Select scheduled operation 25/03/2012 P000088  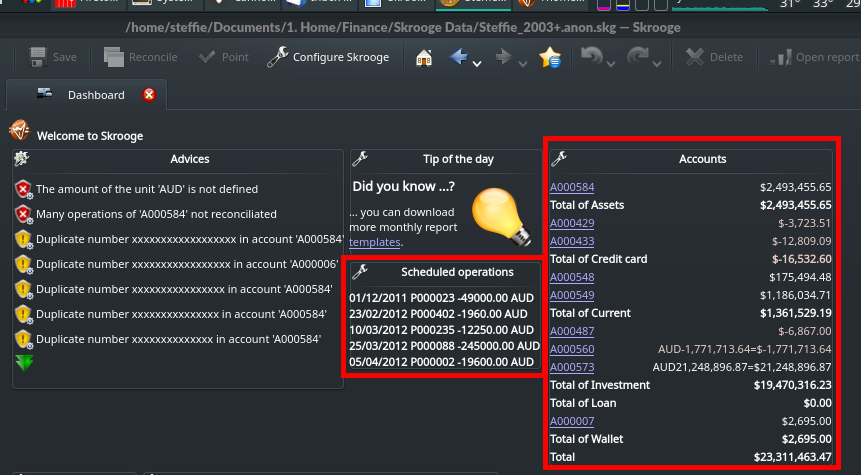pos(444,346)
